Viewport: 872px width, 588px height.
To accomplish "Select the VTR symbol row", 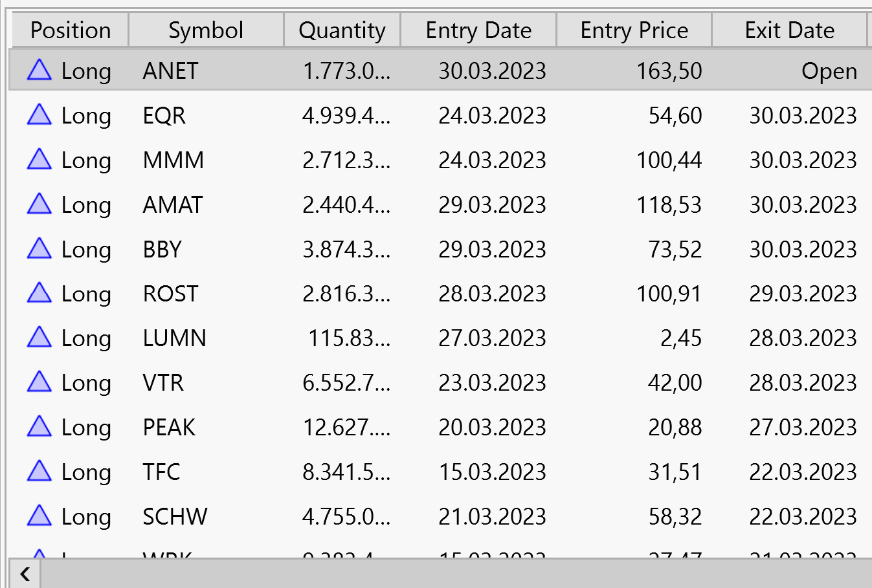I will [440, 382].
